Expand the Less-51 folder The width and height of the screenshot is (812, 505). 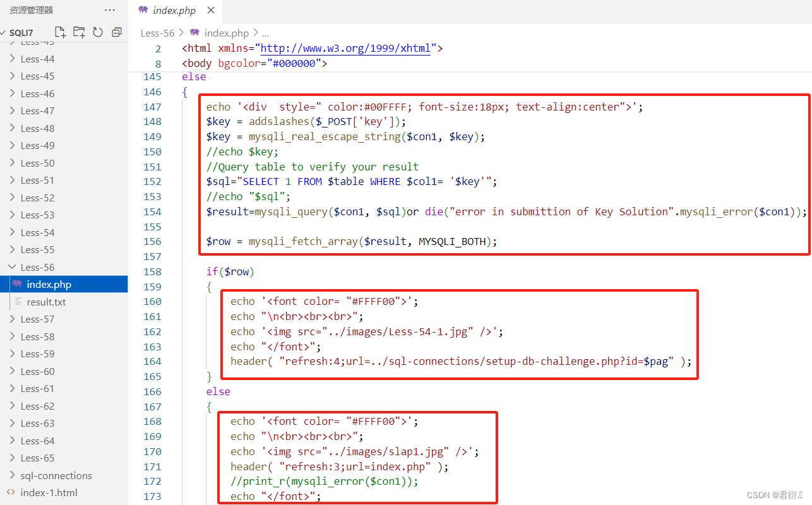64,180
